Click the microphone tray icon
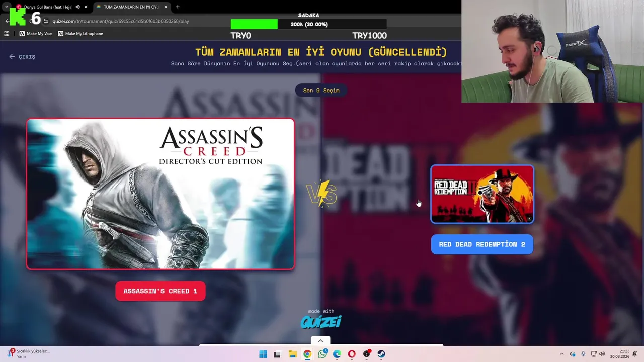Viewport: 644px width, 362px height. pos(583,354)
